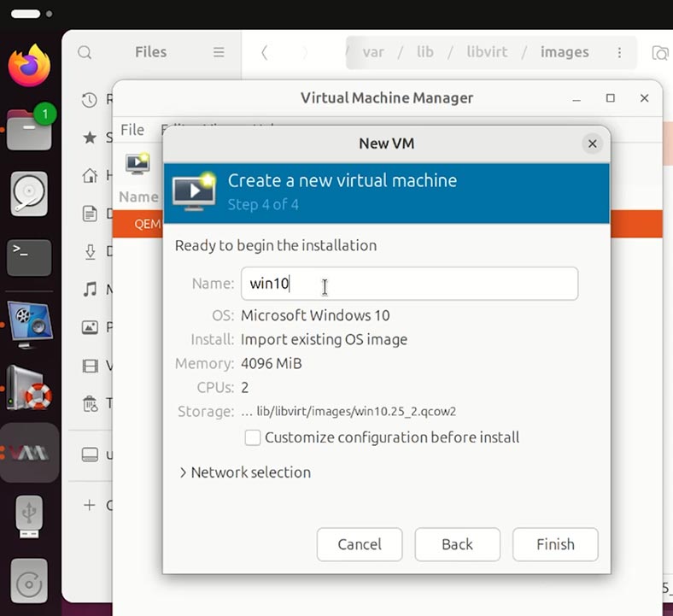The image size is (673, 616).
Task: Open the Terminal from the dock
Action: click(29, 257)
